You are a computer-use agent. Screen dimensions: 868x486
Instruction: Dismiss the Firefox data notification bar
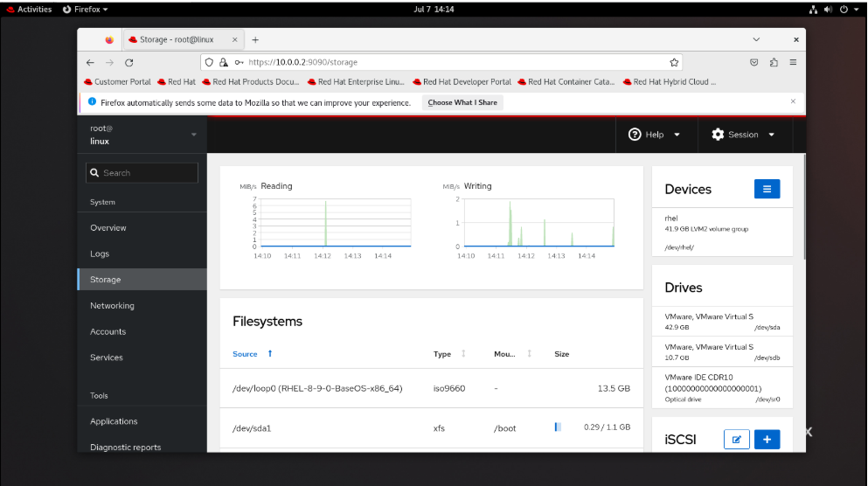pos(793,101)
